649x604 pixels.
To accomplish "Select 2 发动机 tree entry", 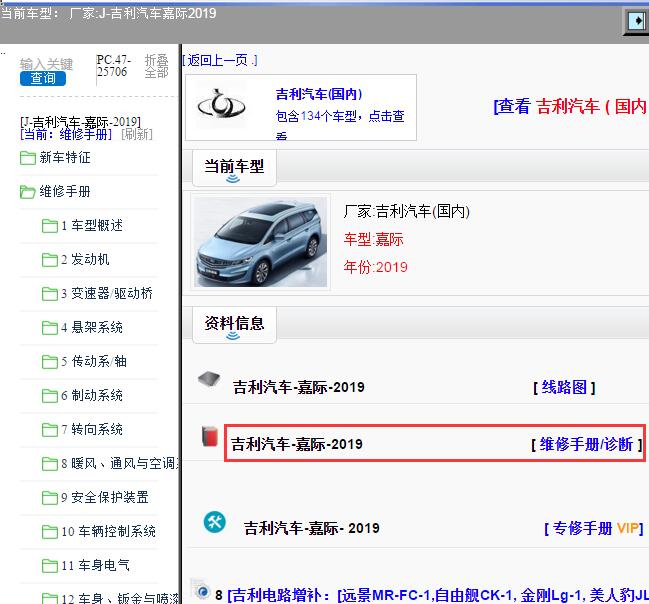I will pyautogui.click(x=85, y=259).
